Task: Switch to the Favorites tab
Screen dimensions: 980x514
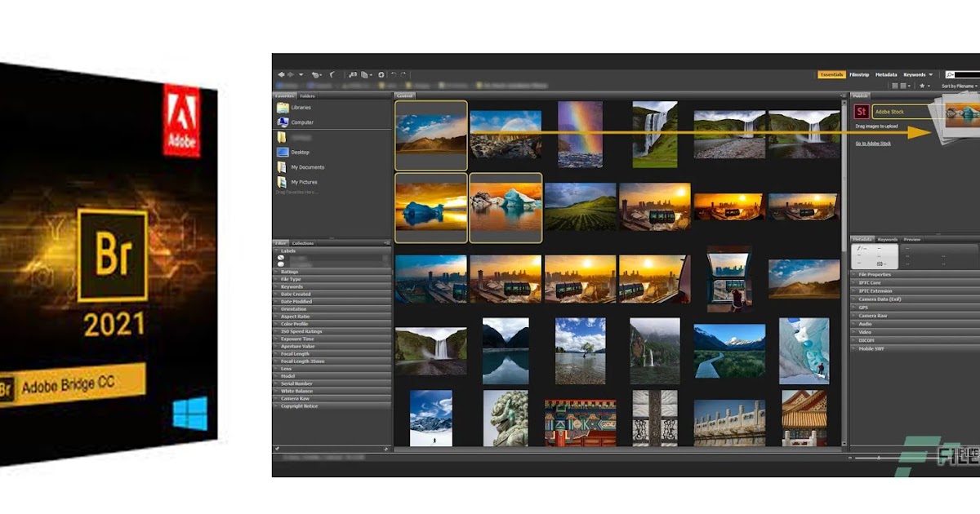Action: pos(284,96)
